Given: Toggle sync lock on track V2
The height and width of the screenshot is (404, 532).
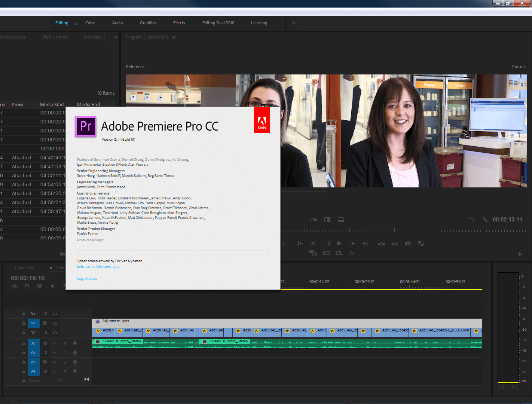Looking at the screenshot, I should tap(45, 323).
